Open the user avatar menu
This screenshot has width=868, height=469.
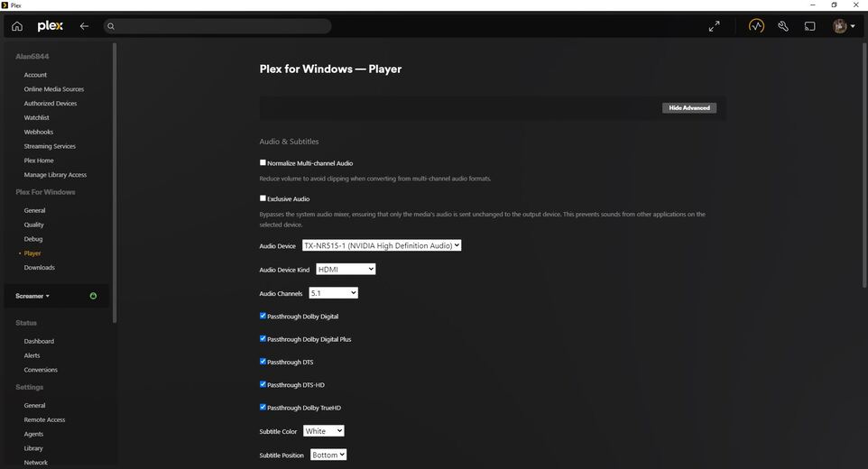844,26
